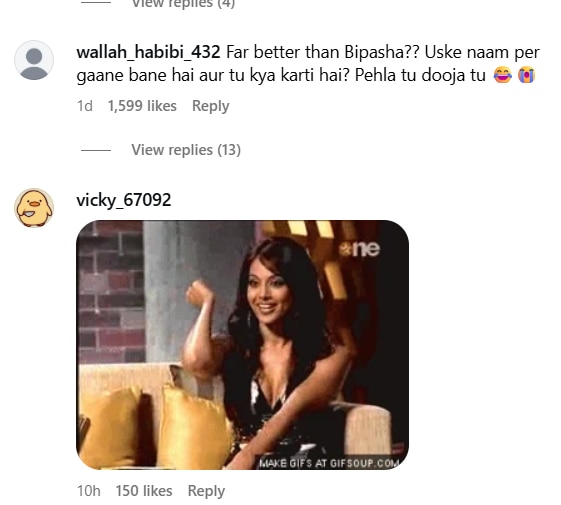Image resolution: width=561 pixels, height=505 pixels.
Task: Click the dash line beside View replies (13)
Action: click(x=96, y=150)
